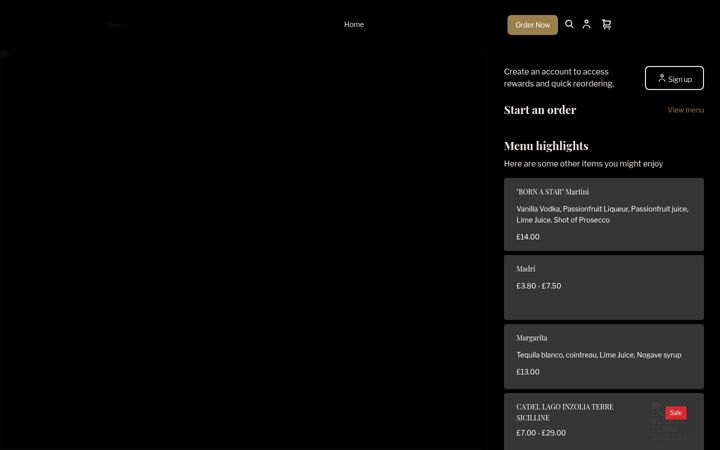Viewport: 720px width, 450px height.
Task: Click the Start an order heading
Action: point(540,110)
